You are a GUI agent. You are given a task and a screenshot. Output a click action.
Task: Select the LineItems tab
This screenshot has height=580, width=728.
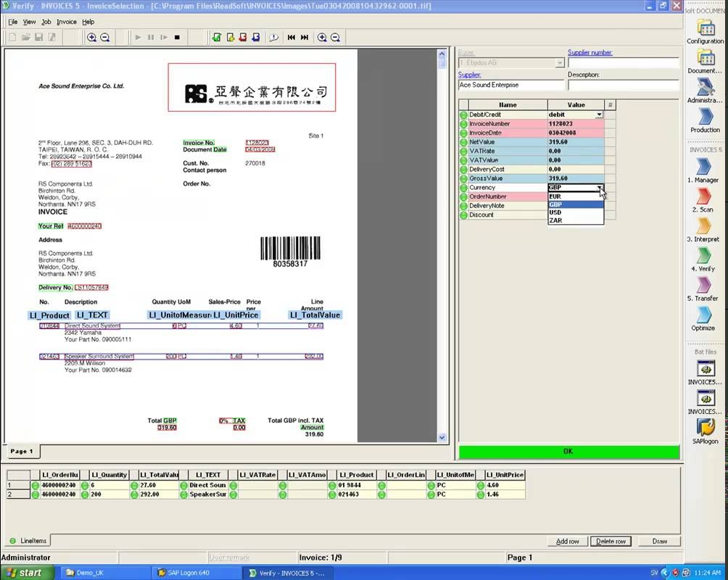tap(28, 541)
